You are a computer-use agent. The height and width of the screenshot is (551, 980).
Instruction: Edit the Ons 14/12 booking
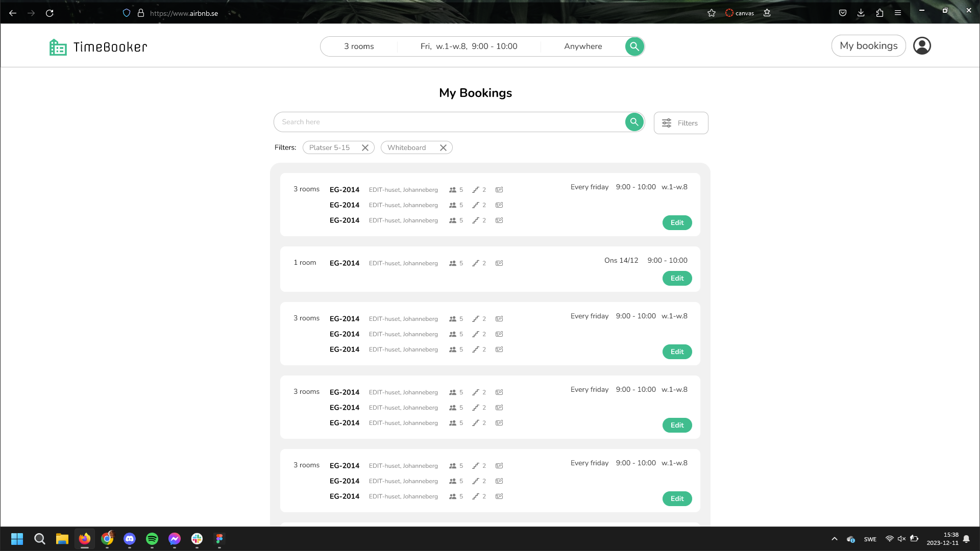coord(677,279)
